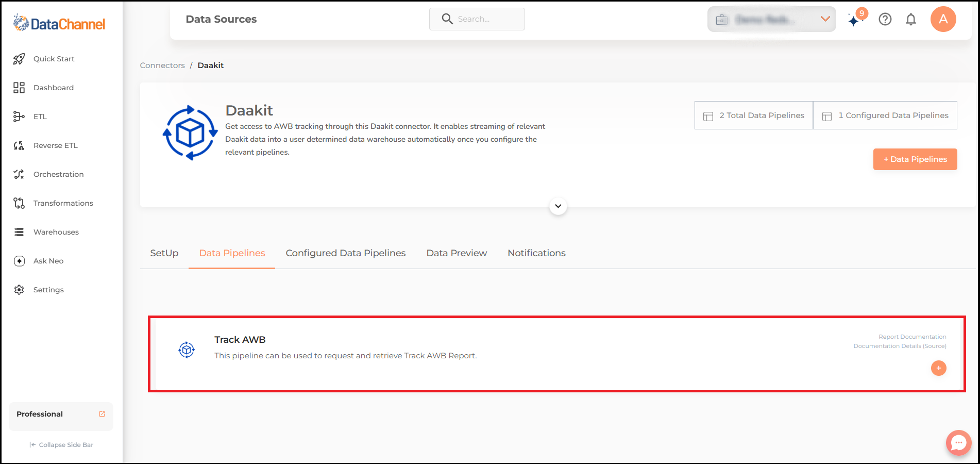Click the search magnifier icon
Image resolution: width=980 pixels, height=464 pixels.
[447, 19]
